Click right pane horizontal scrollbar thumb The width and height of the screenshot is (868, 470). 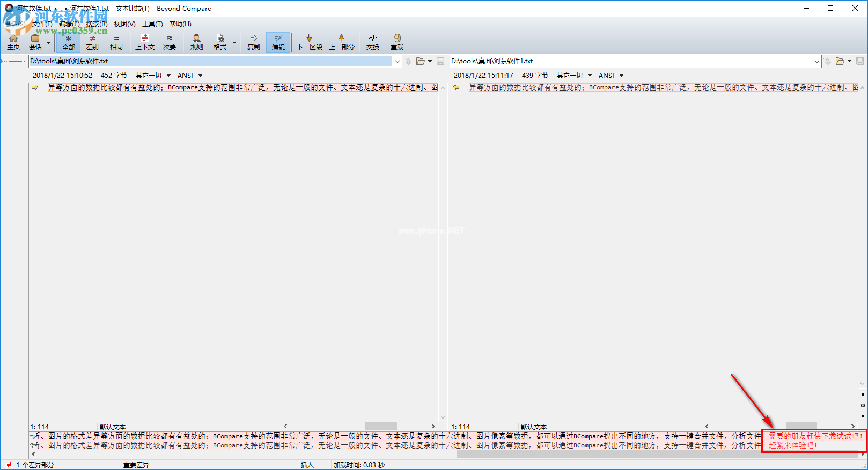(801, 427)
